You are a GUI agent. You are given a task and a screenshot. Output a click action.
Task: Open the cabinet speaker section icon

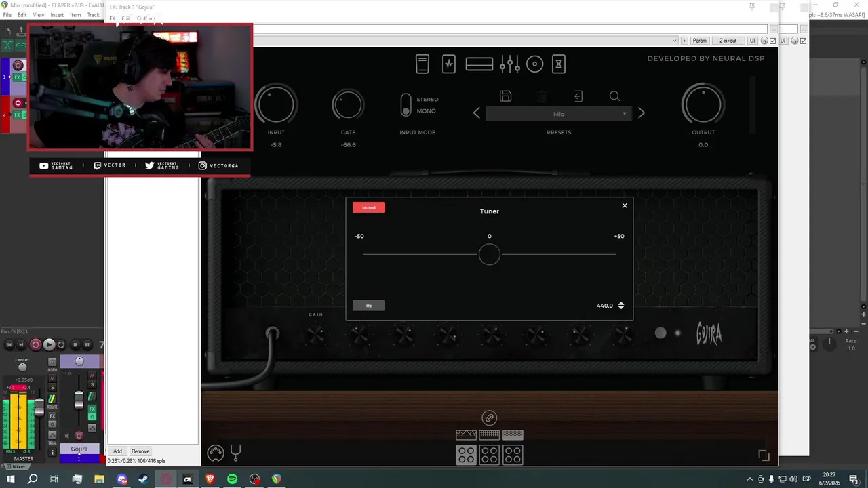pyautogui.click(x=535, y=64)
